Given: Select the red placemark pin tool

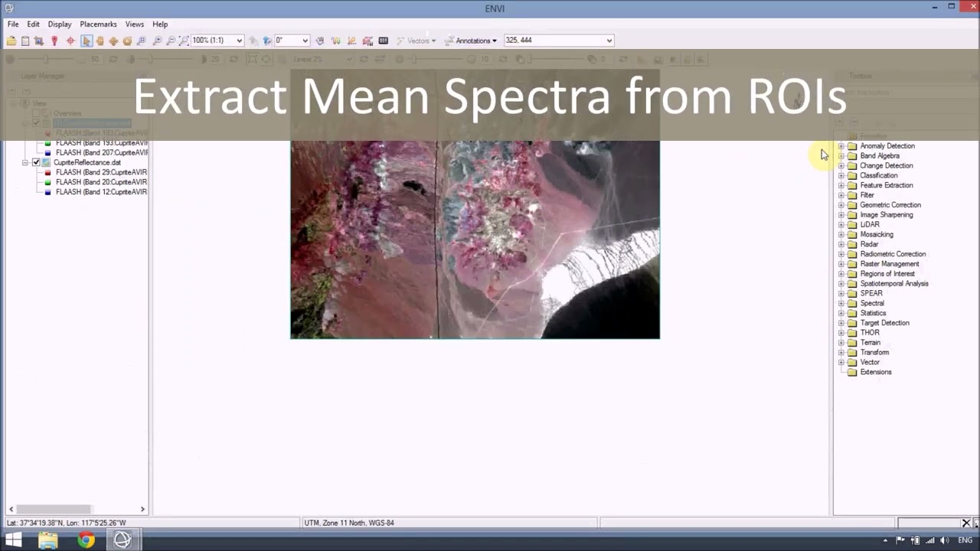Looking at the screenshot, I should point(54,41).
